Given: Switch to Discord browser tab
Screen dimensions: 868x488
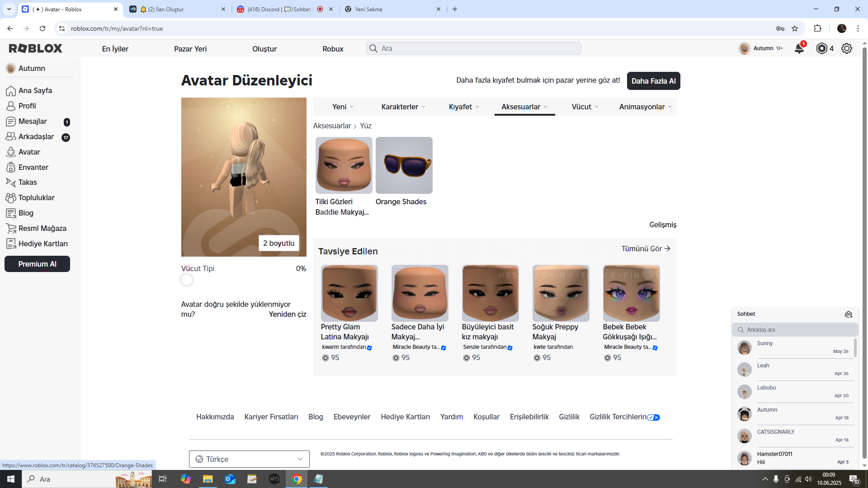Looking at the screenshot, I should [x=285, y=9].
